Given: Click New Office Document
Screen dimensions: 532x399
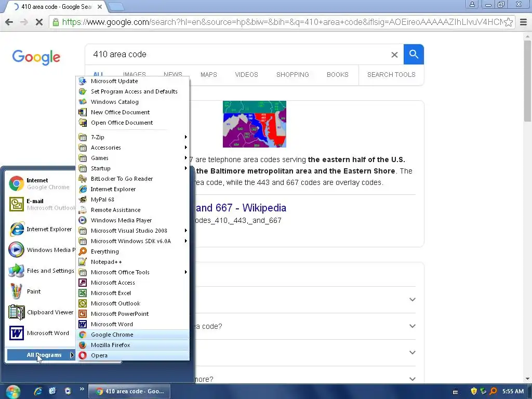Looking at the screenshot, I should tap(132, 112).
